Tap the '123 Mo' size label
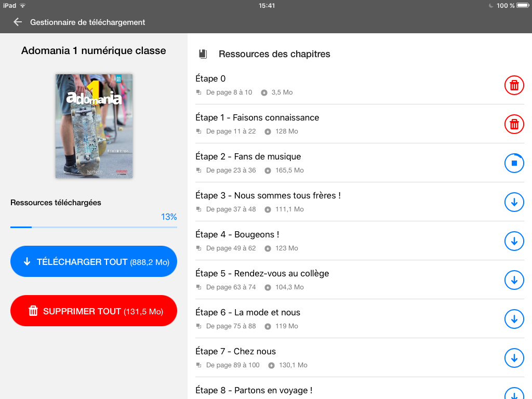The image size is (532, 399). point(287,248)
